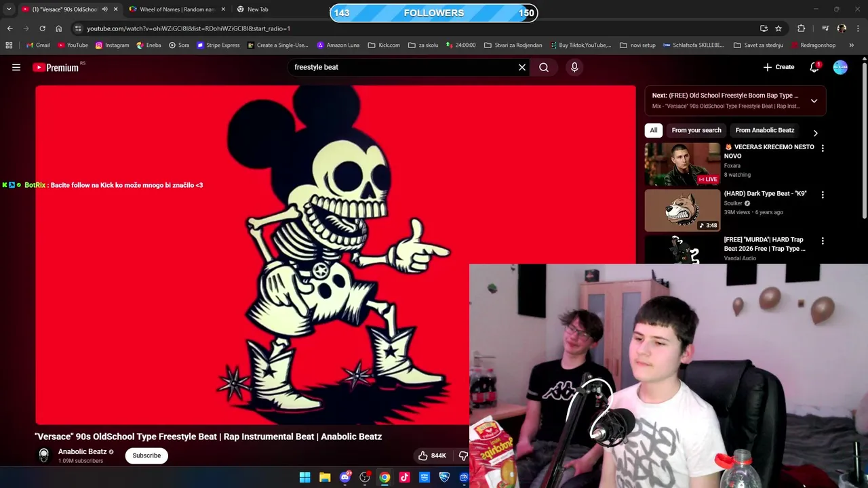Open the tab search dropdown arrow
868x488 pixels.
9,9
